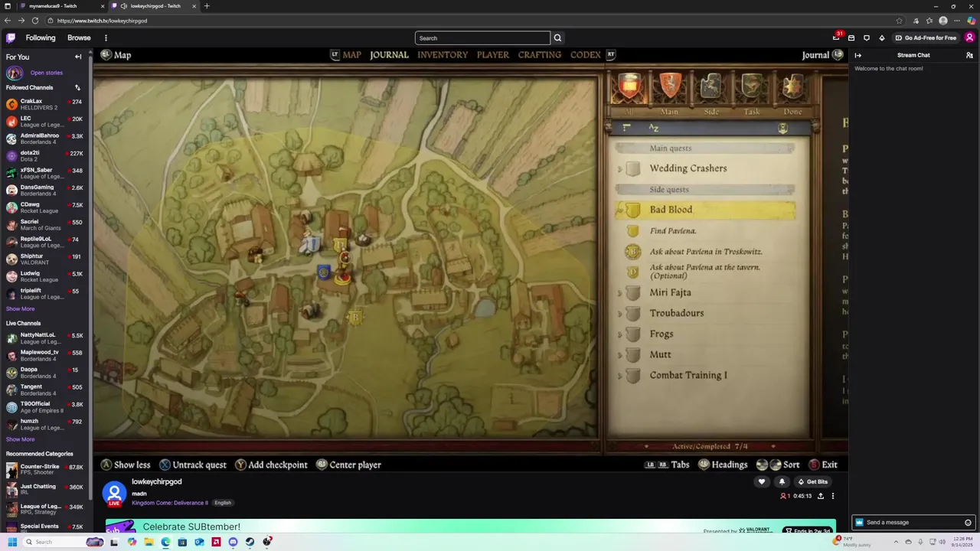Click the Windows Start button
The height and width of the screenshot is (551, 980).
click(x=11, y=542)
